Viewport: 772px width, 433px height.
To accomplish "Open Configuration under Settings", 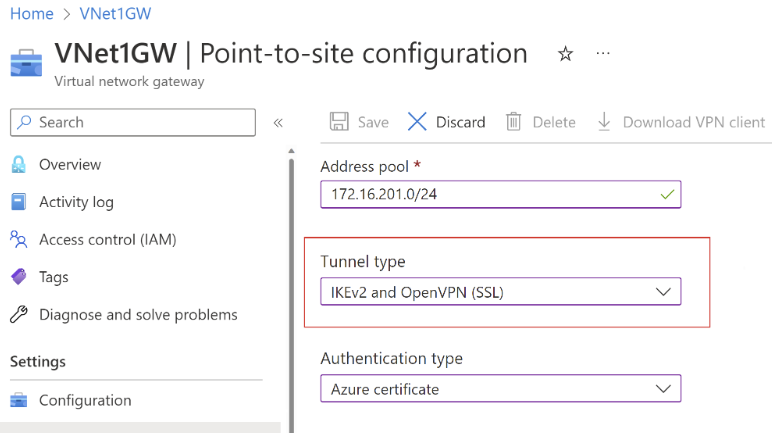I will coord(85,400).
